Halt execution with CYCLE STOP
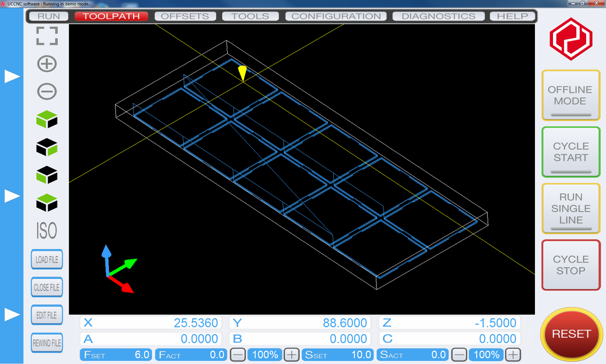The width and height of the screenshot is (606, 364). pyautogui.click(x=571, y=265)
